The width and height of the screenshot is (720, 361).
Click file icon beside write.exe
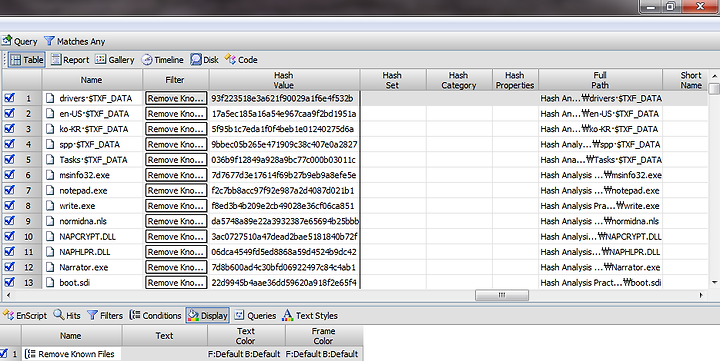click(50, 206)
